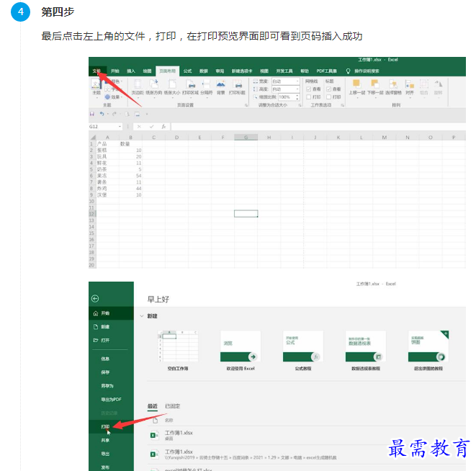476x471 pixels.
Task: Click the 对齐 align icon
Action: [410, 84]
